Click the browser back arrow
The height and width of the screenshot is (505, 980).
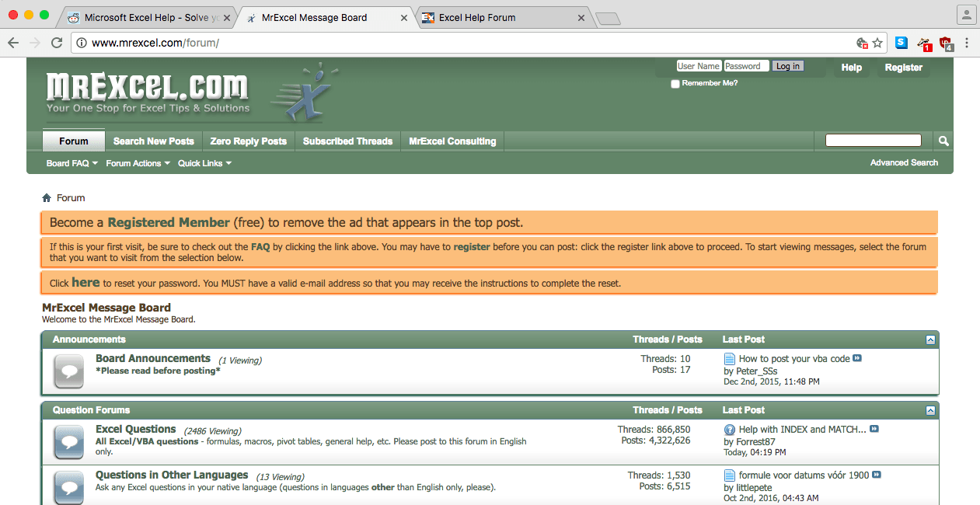[13, 43]
